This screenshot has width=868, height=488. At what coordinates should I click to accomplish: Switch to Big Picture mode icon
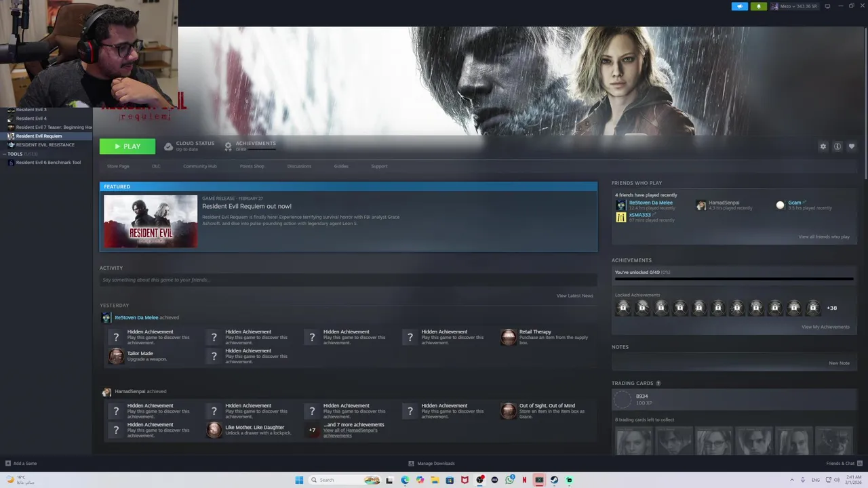[827, 6]
